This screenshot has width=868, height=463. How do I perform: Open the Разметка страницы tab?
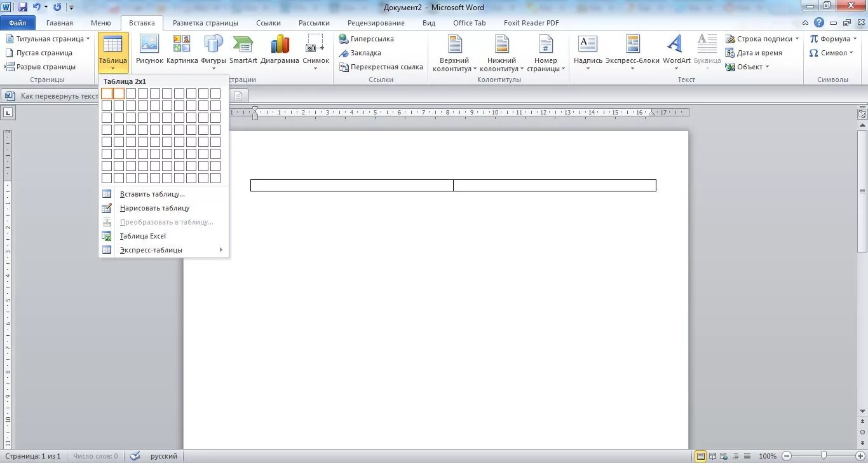[x=205, y=23]
